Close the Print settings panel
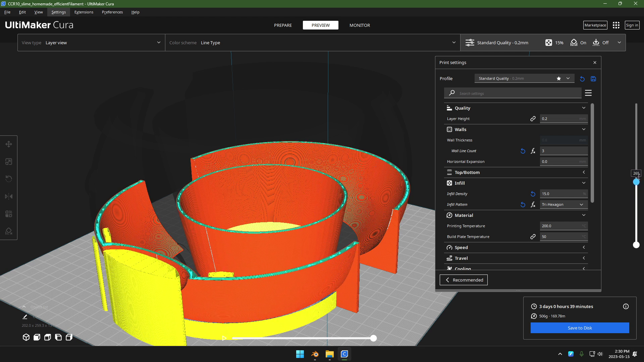Image resolution: width=644 pixels, height=362 pixels. point(595,62)
